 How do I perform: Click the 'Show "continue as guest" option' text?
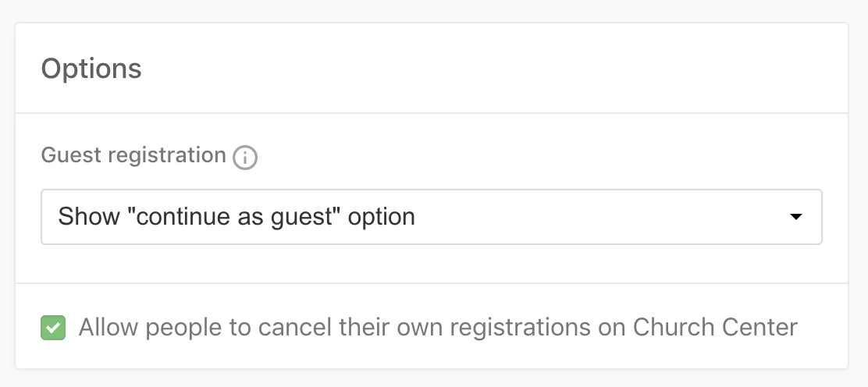(237, 216)
